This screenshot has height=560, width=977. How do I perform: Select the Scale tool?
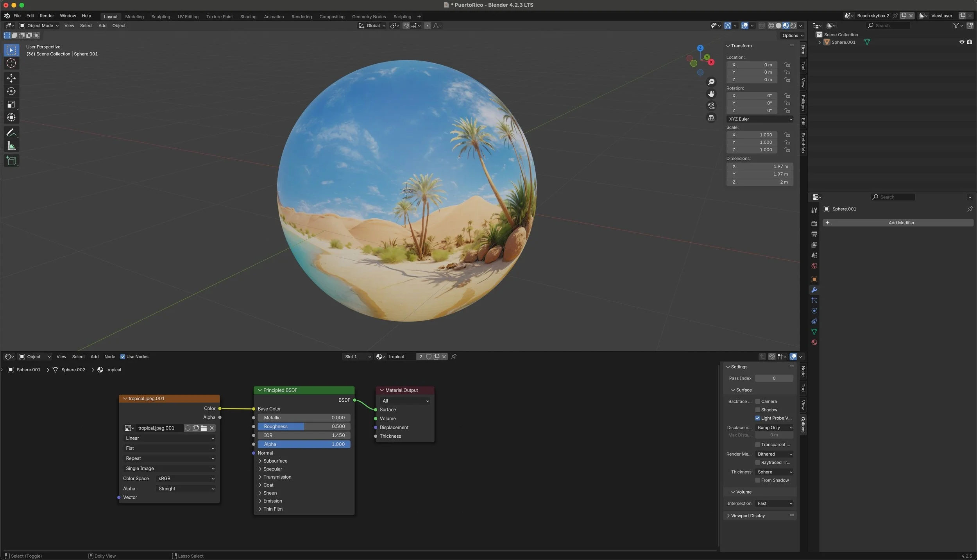(11, 104)
